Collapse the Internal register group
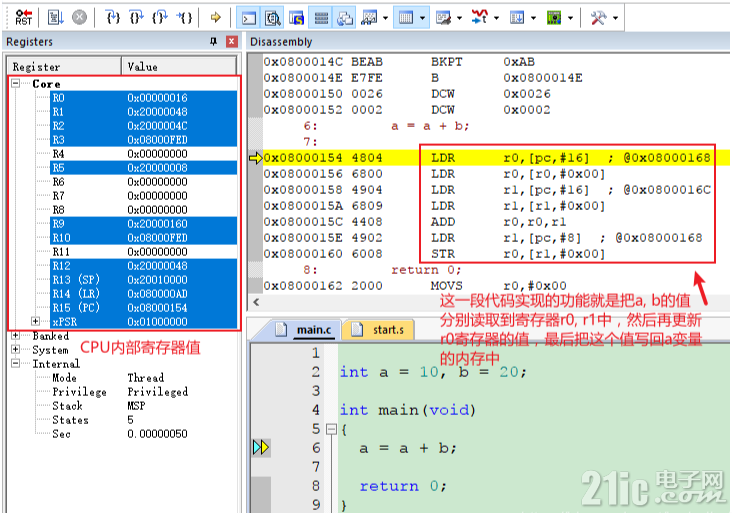This screenshot has height=513, width=735. pos(15,363)
